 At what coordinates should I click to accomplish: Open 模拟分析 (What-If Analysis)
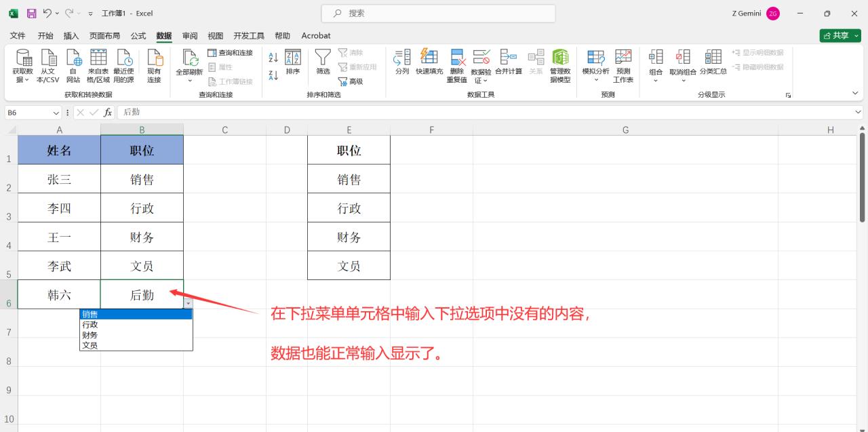[596, 66]
